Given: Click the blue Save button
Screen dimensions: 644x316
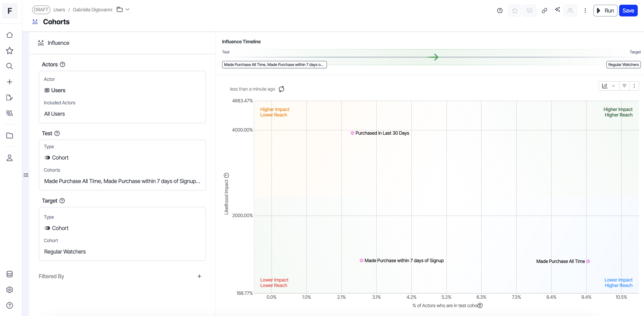Looking at the screenshot, I should 628,11.
